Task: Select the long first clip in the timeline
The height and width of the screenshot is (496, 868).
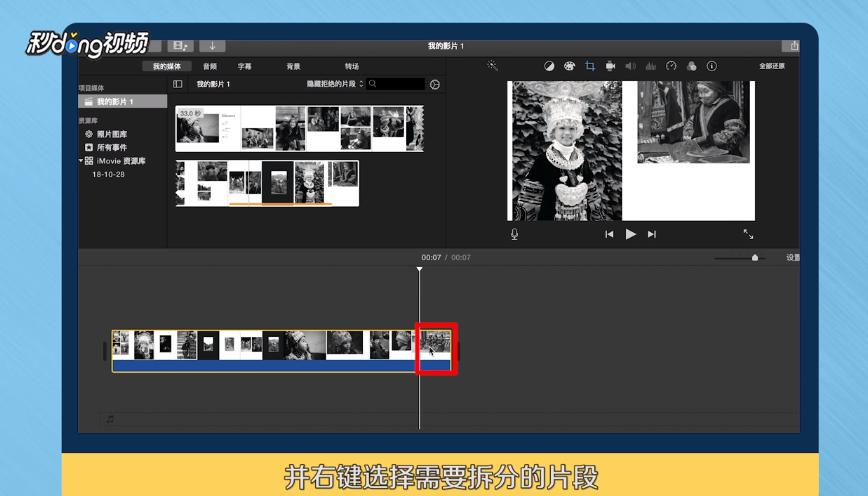Action: (x=265, y=351)
